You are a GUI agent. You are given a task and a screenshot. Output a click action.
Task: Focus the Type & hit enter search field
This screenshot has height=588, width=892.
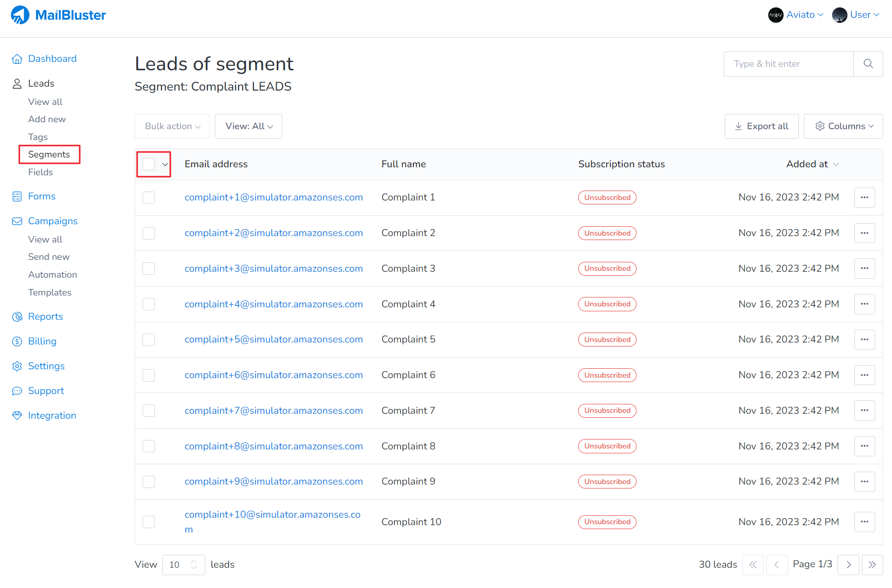[788, 64]
